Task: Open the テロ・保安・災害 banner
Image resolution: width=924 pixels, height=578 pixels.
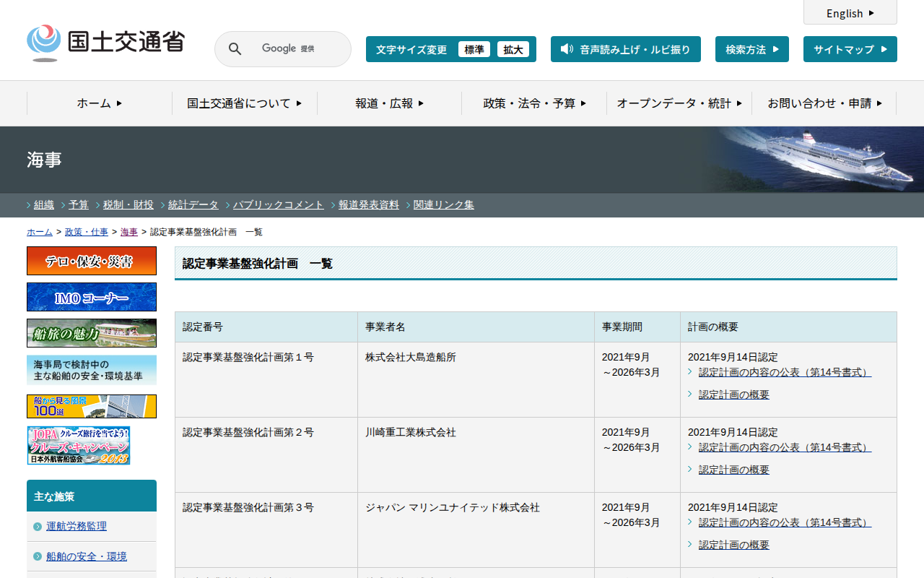Action: point(92,261)
